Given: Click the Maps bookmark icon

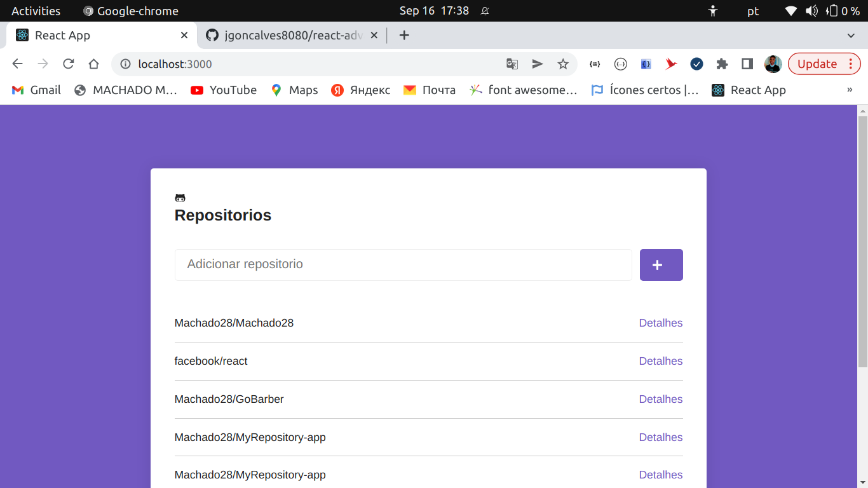Looking at the screenshot, I should point(276,90).
